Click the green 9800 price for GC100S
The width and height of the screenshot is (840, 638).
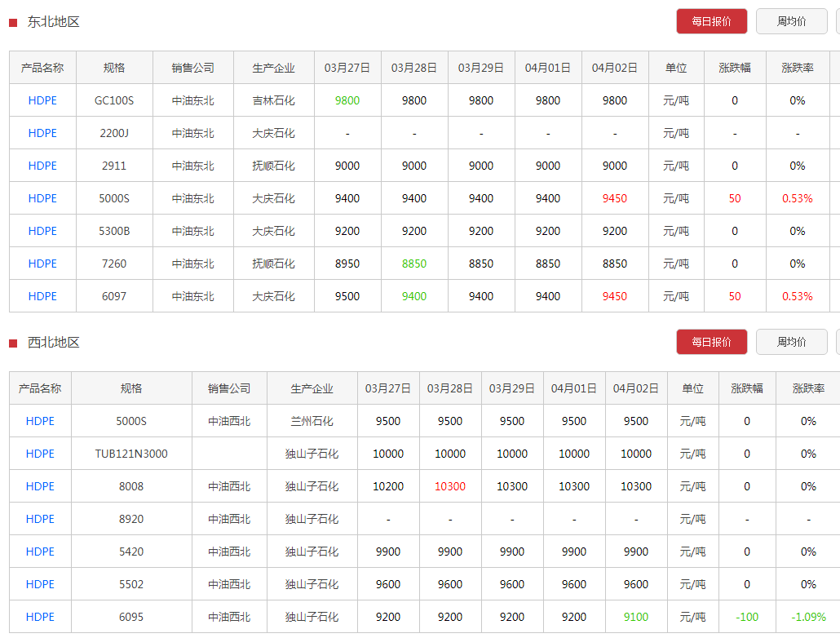[347, 101]
